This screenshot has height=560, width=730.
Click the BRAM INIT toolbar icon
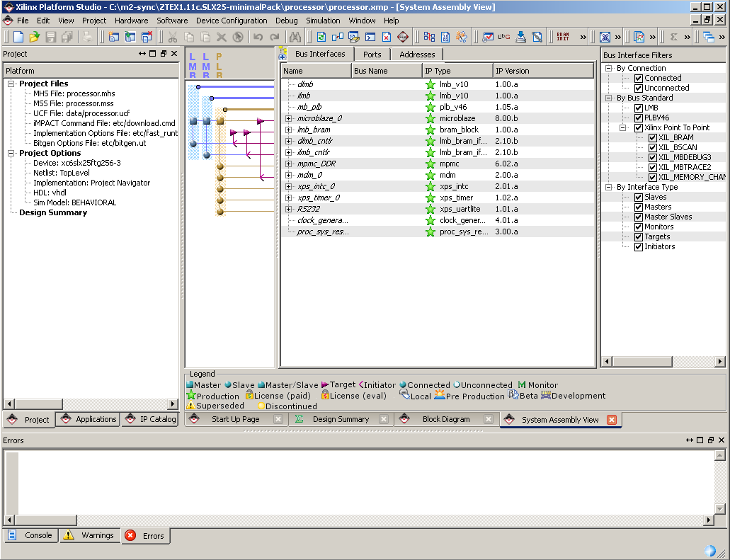tap(563, 37)
